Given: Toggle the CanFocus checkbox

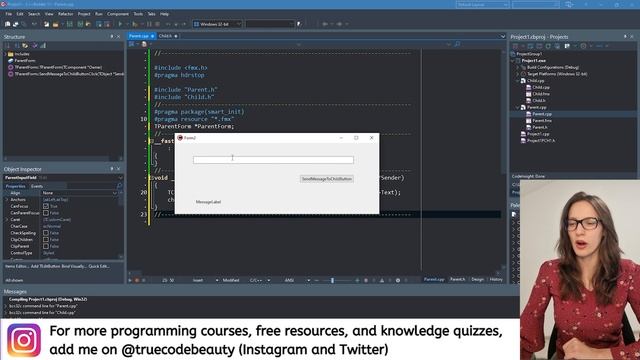Looking at the screenshot, I should point(46,207).
